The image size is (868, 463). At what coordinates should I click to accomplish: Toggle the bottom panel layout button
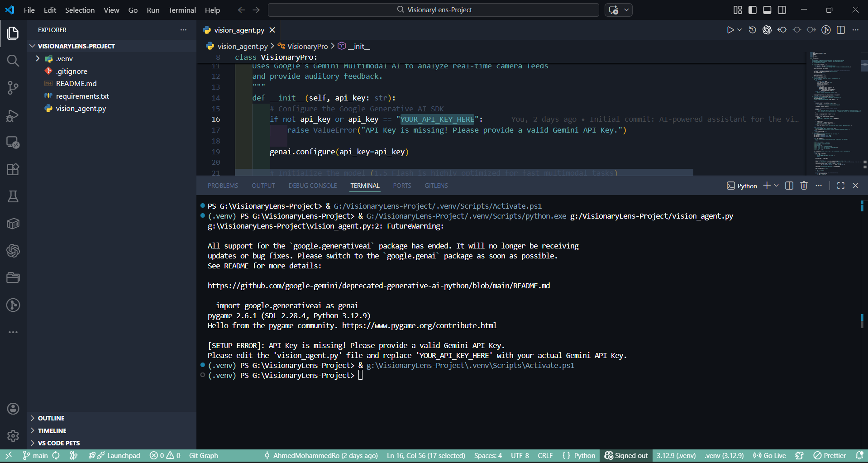point(767,10)
